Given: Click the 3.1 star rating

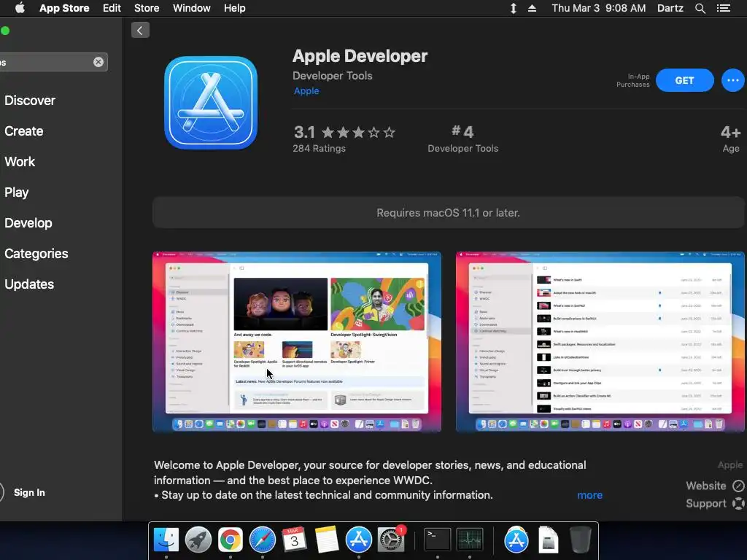Looking at the screenshot, I should point(344,132).
